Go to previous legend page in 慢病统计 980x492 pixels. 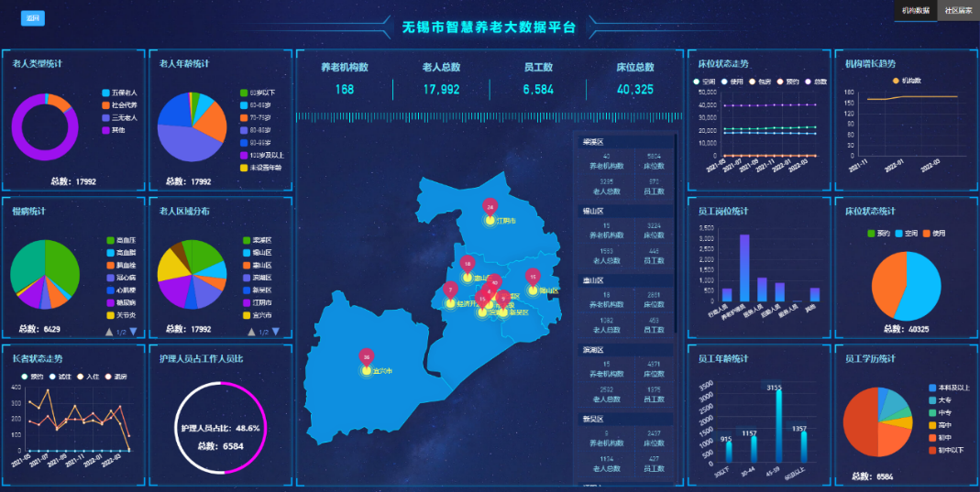pyautogui.click(x=110, y=332)
